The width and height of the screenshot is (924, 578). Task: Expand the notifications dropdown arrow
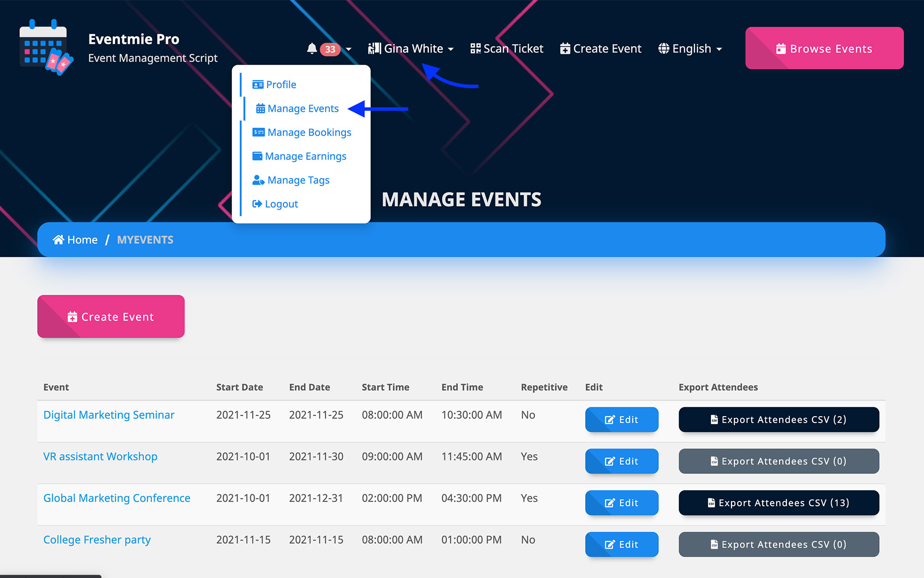coord(348,49)
